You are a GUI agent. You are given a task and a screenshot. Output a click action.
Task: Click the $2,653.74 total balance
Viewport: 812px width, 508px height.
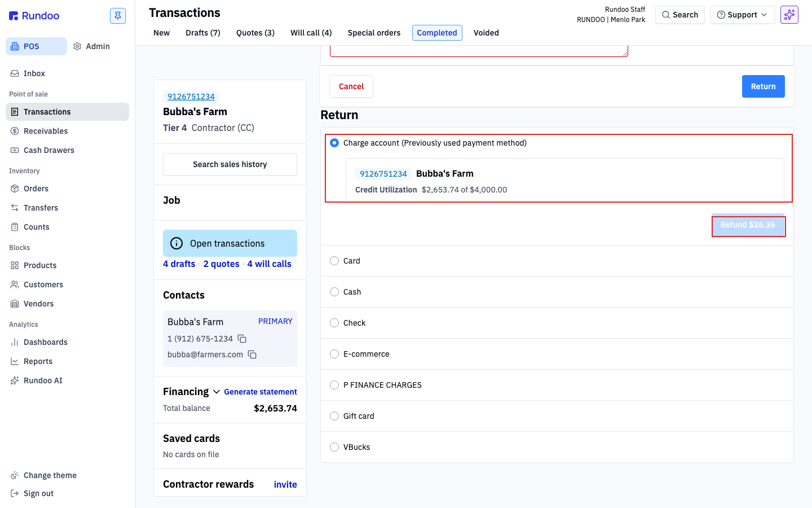pos(275,408)
